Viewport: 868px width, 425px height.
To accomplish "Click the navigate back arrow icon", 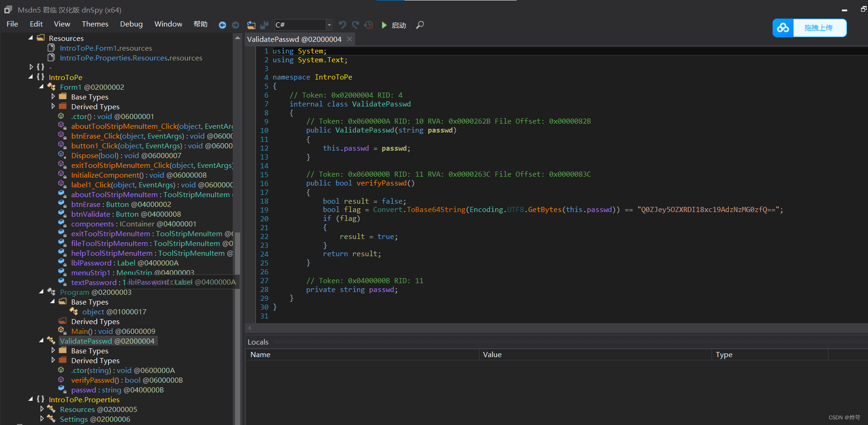I will (x=222, y=25).
